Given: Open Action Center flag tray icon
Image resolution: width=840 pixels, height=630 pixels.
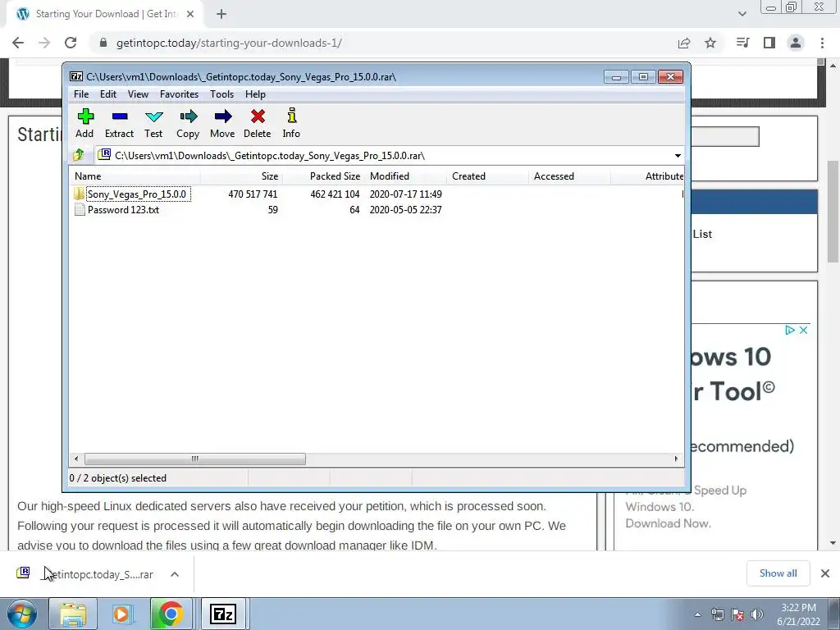Looking at the screenshot, I should click(737, 614).
